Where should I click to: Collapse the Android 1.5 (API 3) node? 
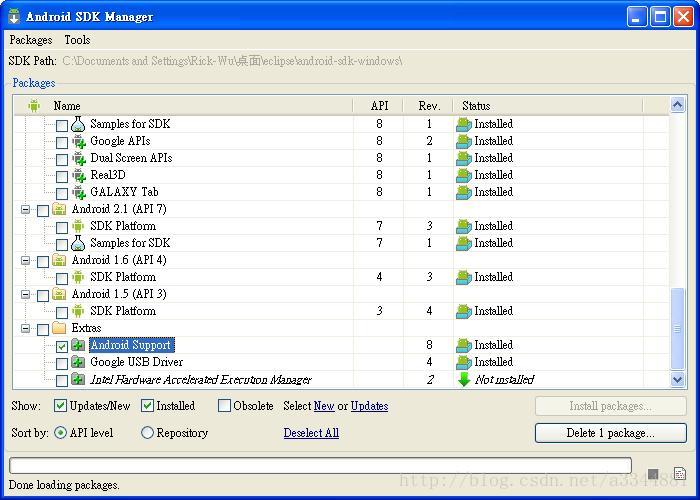(25, 294)
